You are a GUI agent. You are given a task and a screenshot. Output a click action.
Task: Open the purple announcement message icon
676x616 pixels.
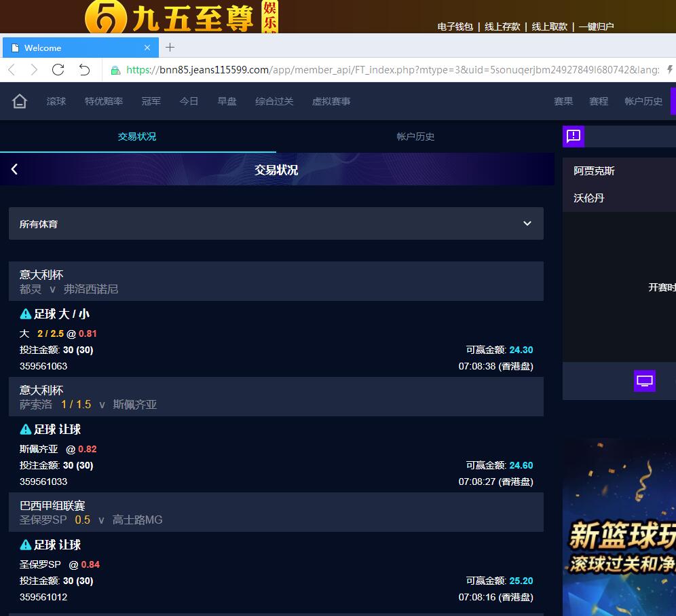tap(574, 137)
